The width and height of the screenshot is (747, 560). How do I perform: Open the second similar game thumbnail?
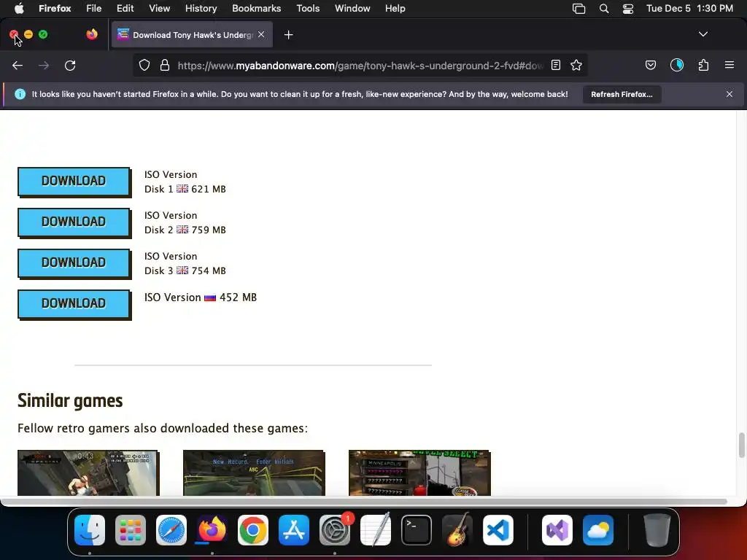click(254, 472)
